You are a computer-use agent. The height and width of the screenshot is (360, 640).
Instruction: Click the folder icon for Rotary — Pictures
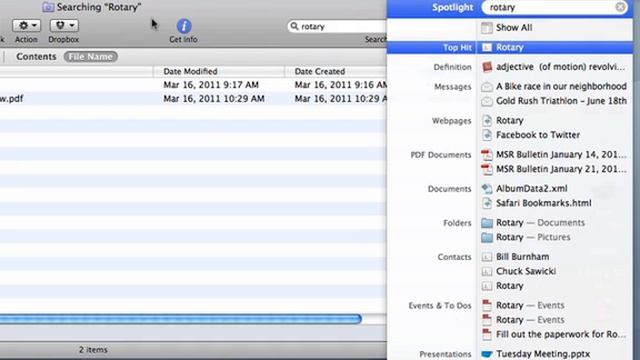coord(487,237)
